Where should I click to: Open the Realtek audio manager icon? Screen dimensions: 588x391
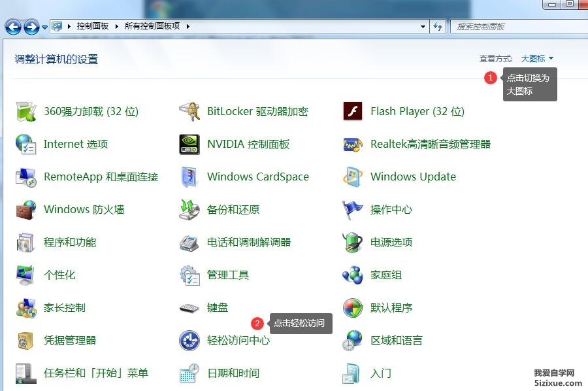click(x=353, y=144)
